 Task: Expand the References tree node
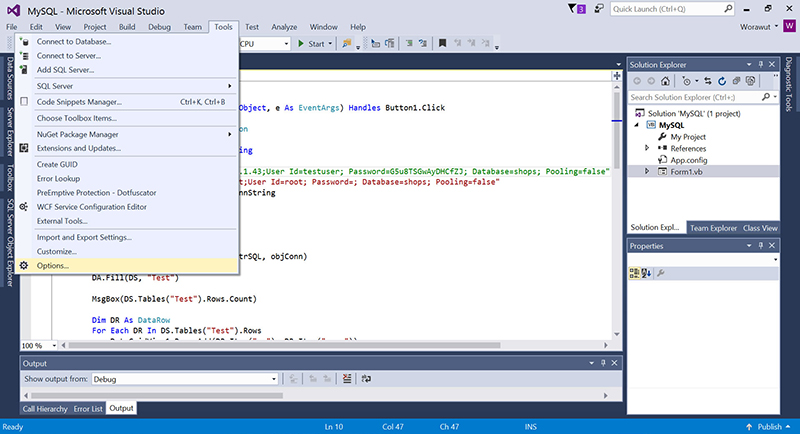tap(647, 148)
